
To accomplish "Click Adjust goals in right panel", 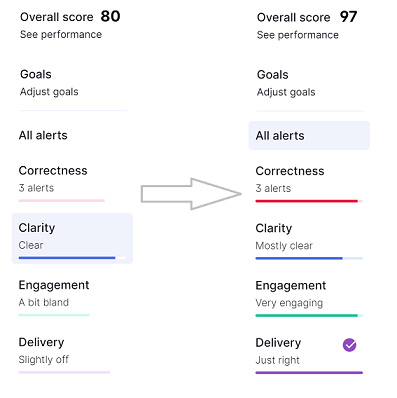I will coord(286,92).
